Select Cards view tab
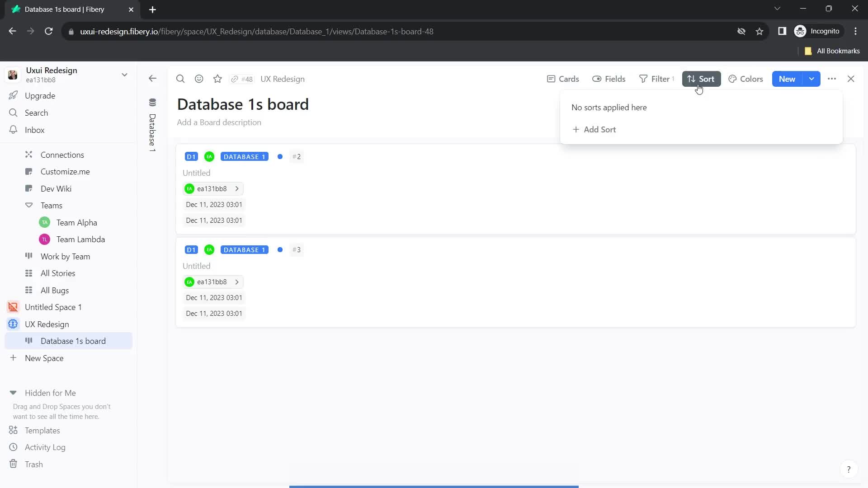 564,79
